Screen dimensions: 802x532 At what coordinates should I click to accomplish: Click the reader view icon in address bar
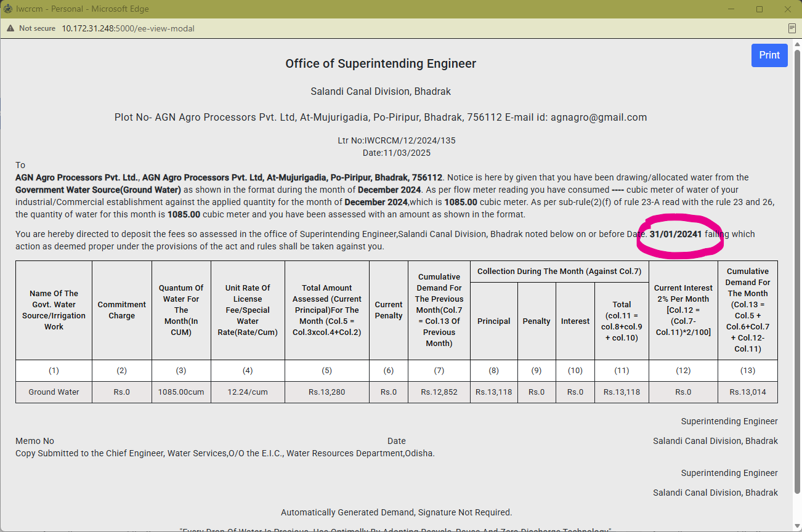[x=792, y=28]
